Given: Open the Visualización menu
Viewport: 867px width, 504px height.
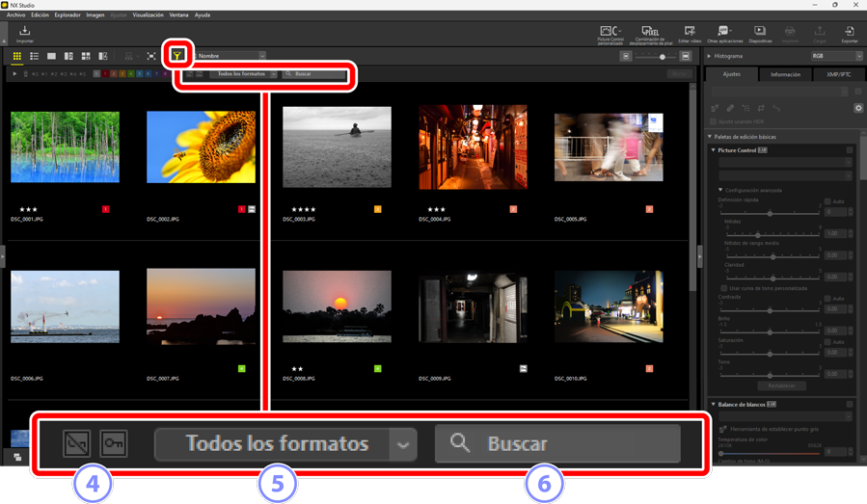Looking at the screenshot, I should [148, 15].
